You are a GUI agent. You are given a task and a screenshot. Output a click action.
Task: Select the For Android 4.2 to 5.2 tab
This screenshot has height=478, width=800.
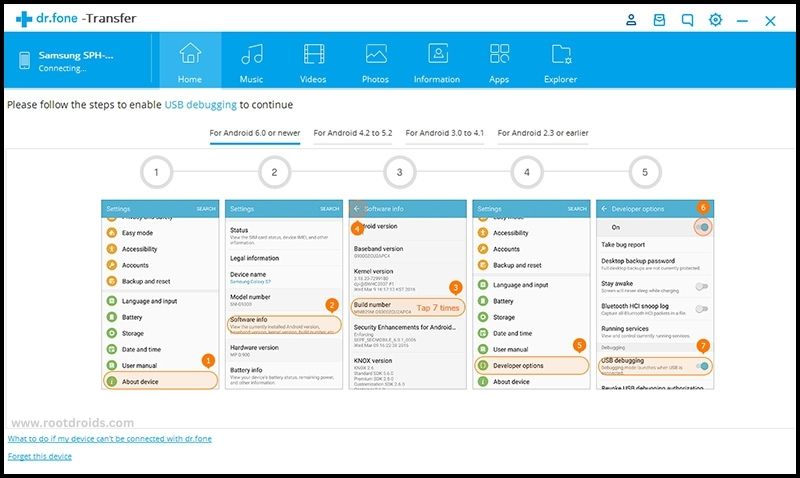click(353, 133)
